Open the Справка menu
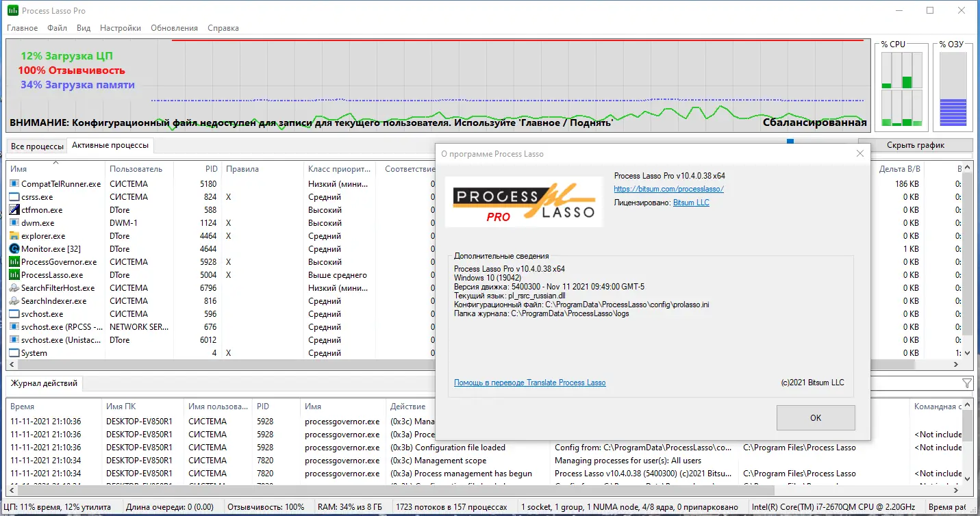980x516 pixels. pos(223,28)
